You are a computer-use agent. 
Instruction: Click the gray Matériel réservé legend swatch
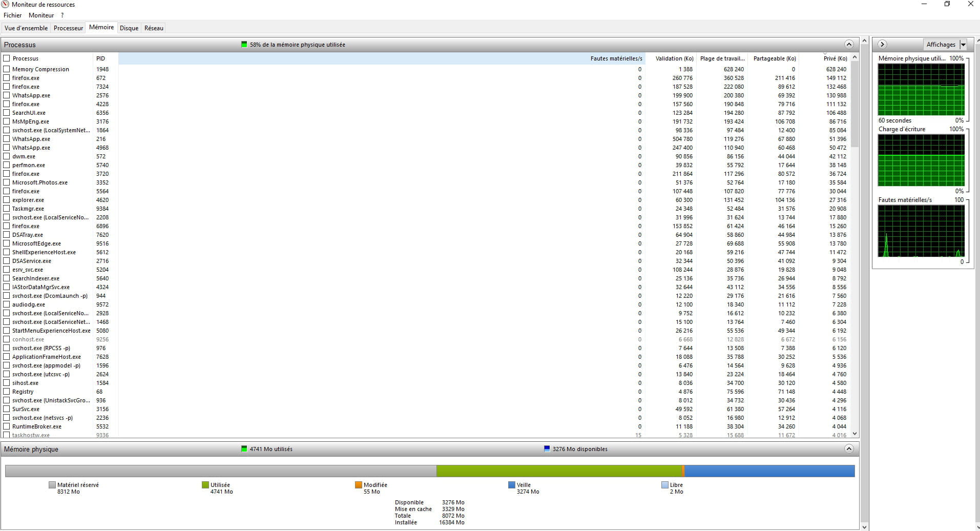[52, 485]
